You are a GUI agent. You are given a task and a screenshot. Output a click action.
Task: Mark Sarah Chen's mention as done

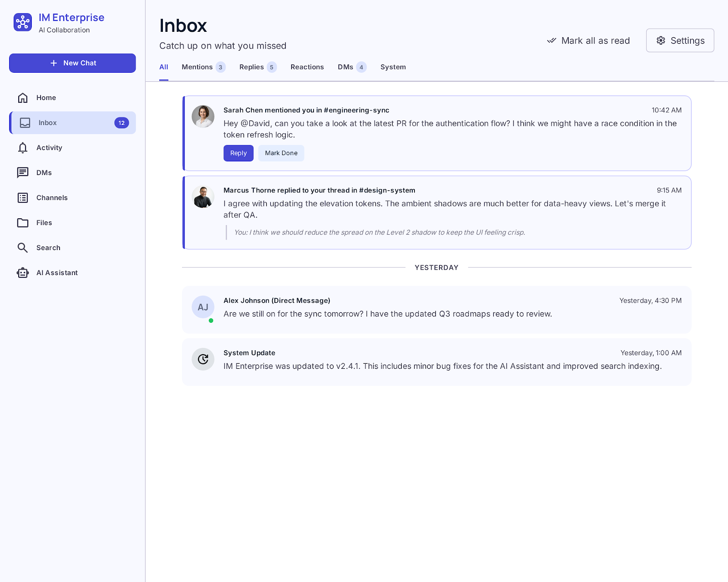coord(281,153)
